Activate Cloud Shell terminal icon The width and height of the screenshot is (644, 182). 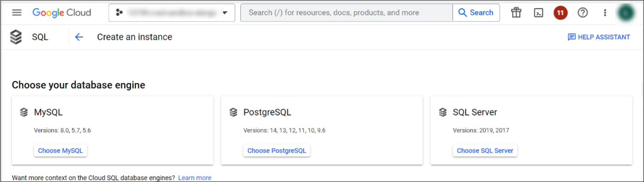tap(539, 12)
